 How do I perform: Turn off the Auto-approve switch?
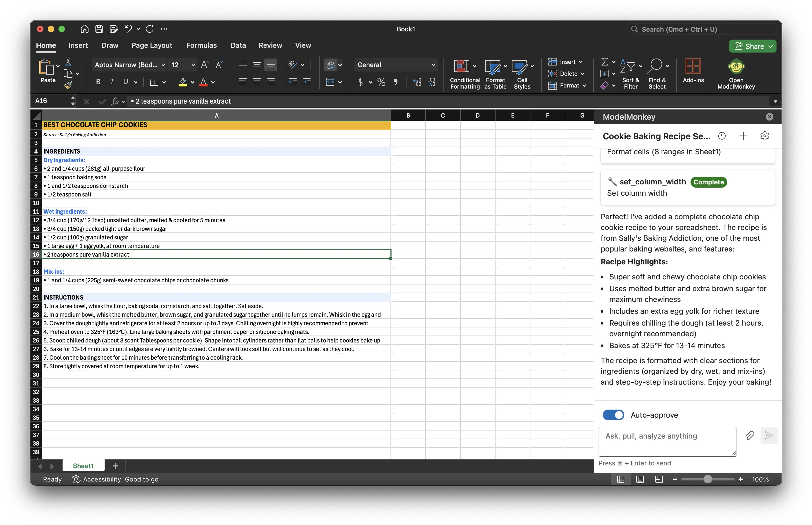pos(613,415)
